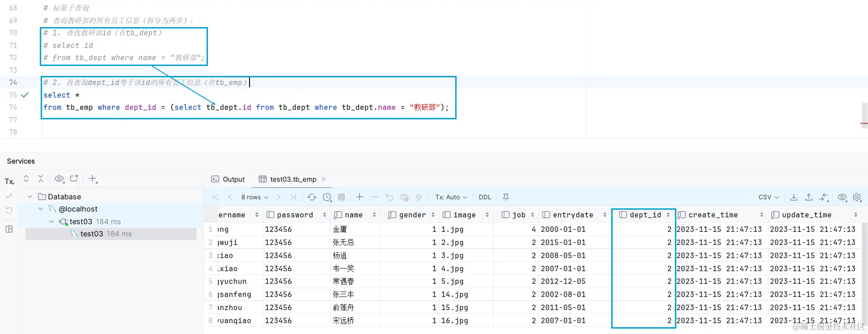Click the Add Service plus icon
Image resolution: width=868 pixels, height=334 pixels.
pyautogui.click(x=93, y=179)
